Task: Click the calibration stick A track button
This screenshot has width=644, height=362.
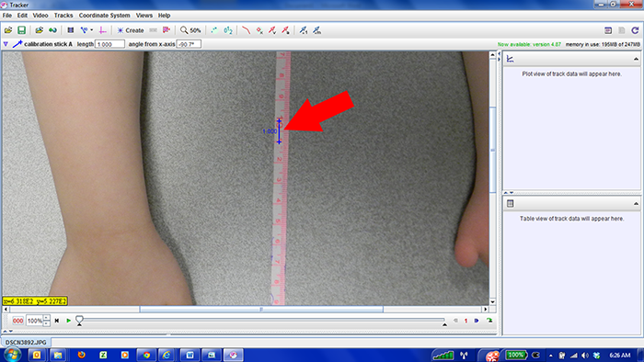Action: [x=42, y=44]
